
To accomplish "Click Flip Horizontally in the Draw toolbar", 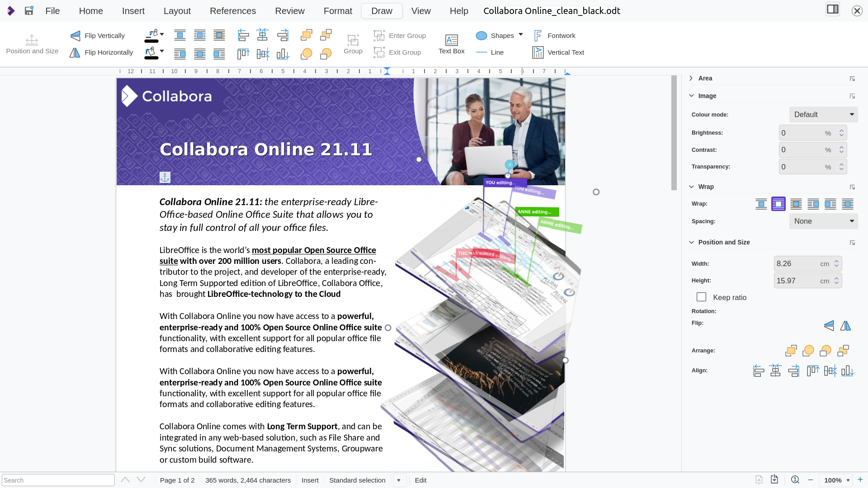I will click(x=101, y=52).
